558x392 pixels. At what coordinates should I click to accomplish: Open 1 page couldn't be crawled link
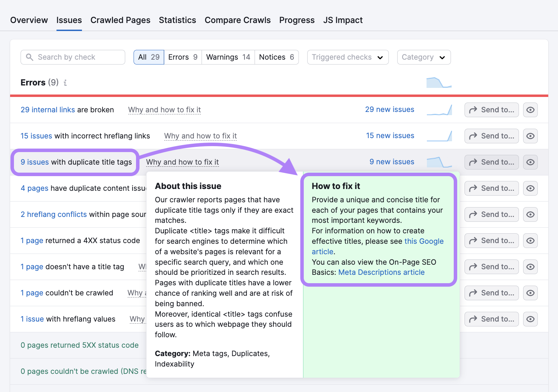coord(32,293)
